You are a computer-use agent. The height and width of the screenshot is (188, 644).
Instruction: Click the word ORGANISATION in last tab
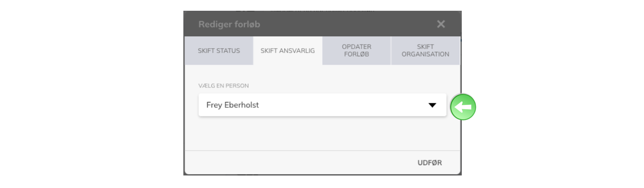425,54
